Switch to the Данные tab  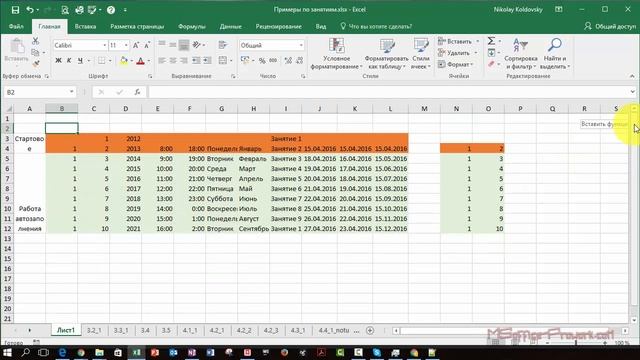click(x=231, y=27)
